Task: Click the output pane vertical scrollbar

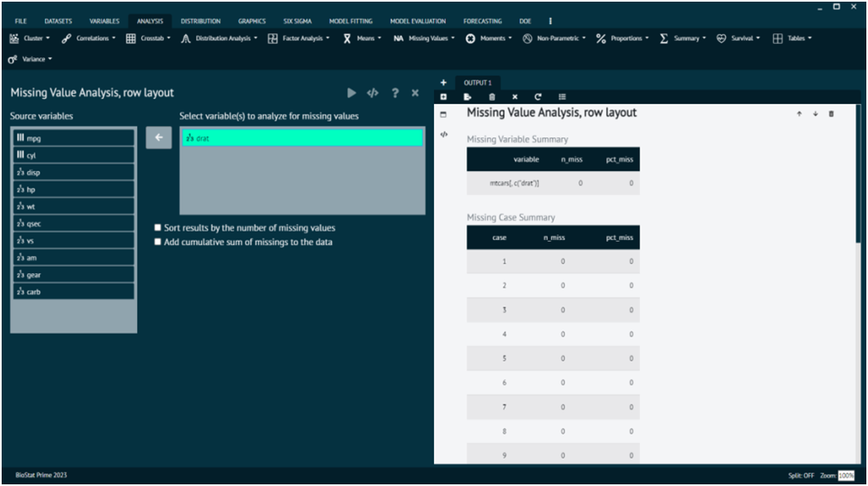Action: click(858, 173)
